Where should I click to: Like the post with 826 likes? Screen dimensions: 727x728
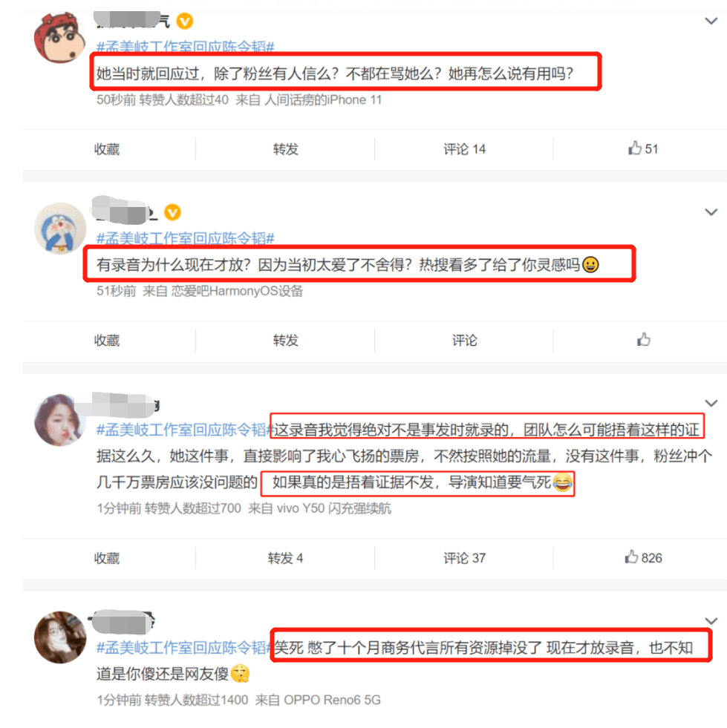pos(643,557)
